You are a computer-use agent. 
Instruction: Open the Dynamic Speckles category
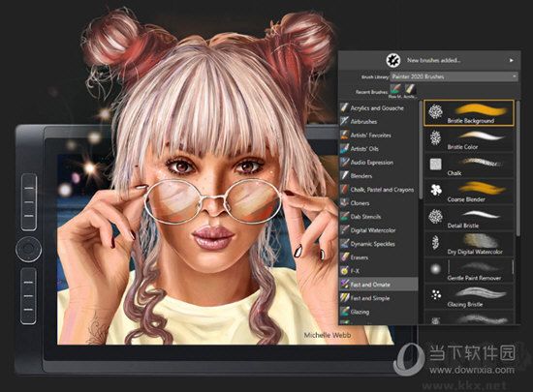378,244
